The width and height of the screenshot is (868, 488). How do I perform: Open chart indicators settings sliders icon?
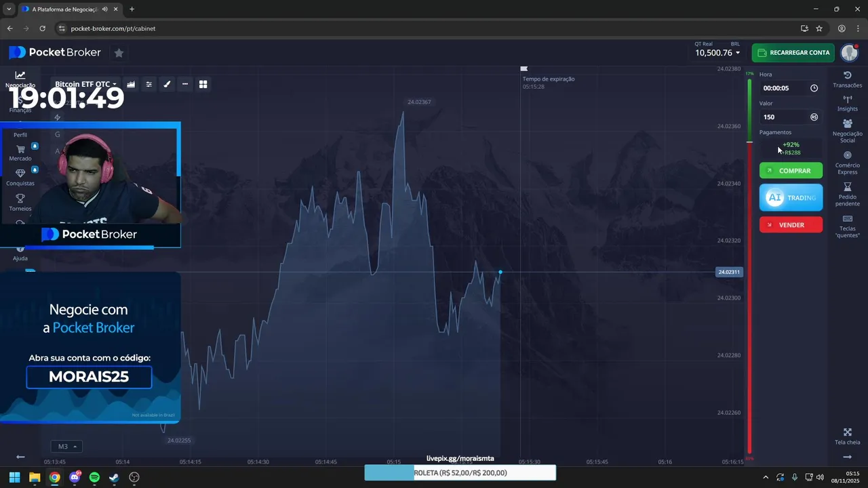click(149, 84)
